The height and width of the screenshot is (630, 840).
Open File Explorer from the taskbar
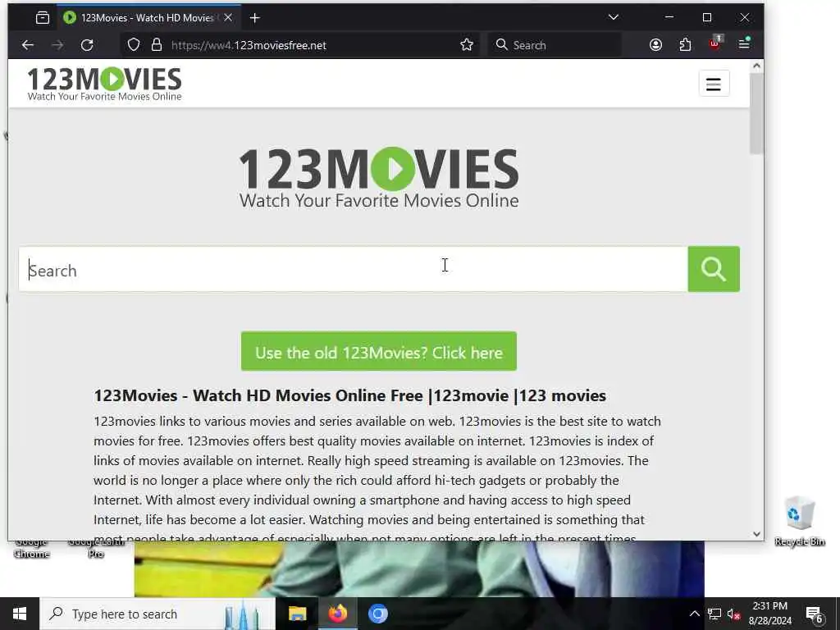tap(297, 614)
